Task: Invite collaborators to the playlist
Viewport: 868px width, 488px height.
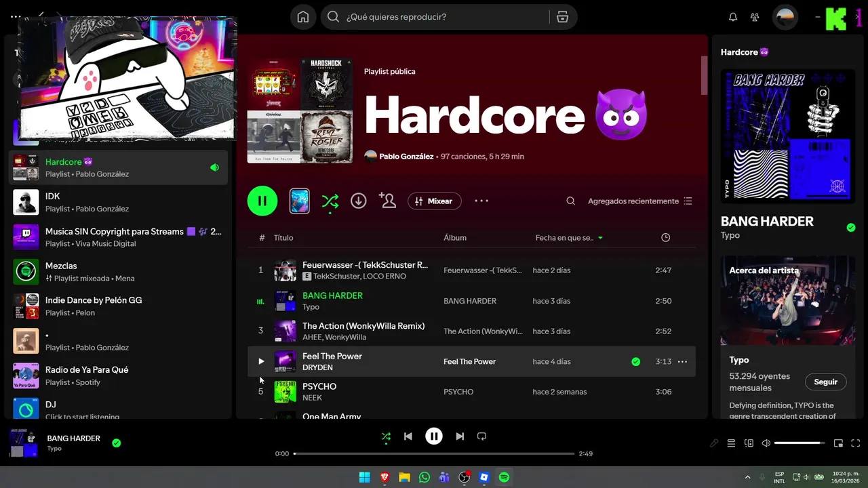Action: [388, 201]
